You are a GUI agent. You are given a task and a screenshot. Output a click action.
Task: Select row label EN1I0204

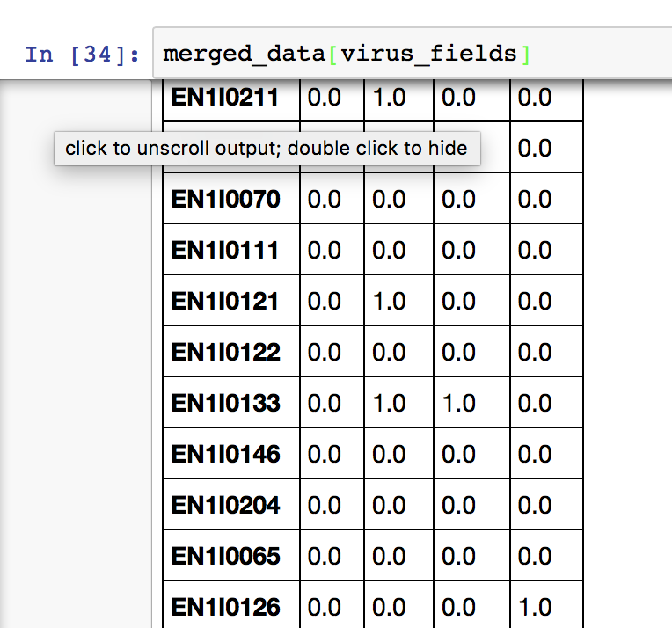225,505
